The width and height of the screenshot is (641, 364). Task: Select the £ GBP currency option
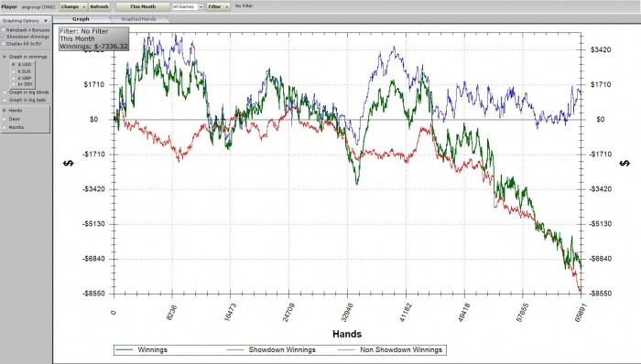(x=14, y=78)
